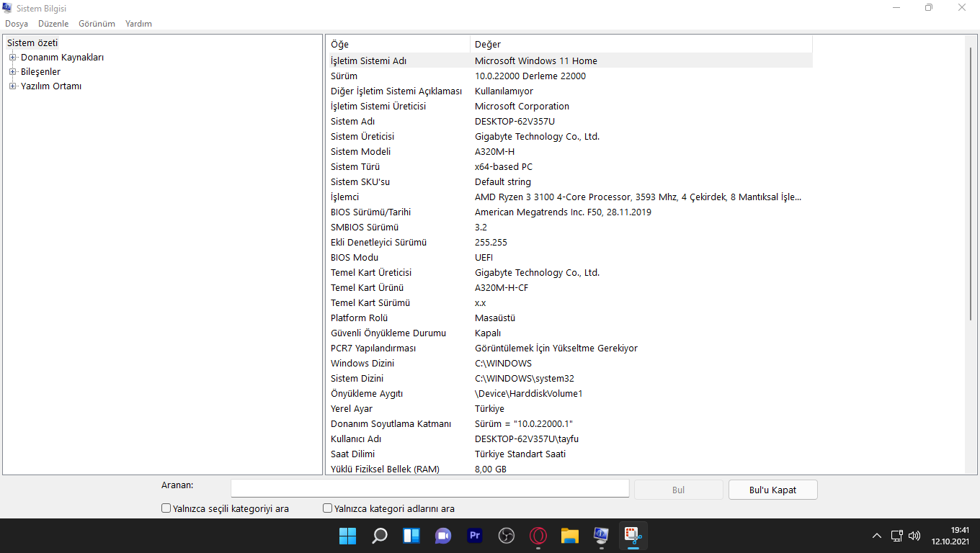Image resolution: width=980 pixels, height=553 pixels.
Task: Select the 'Microsoft Windows 11 Home' value
Action: click(536, 61)
